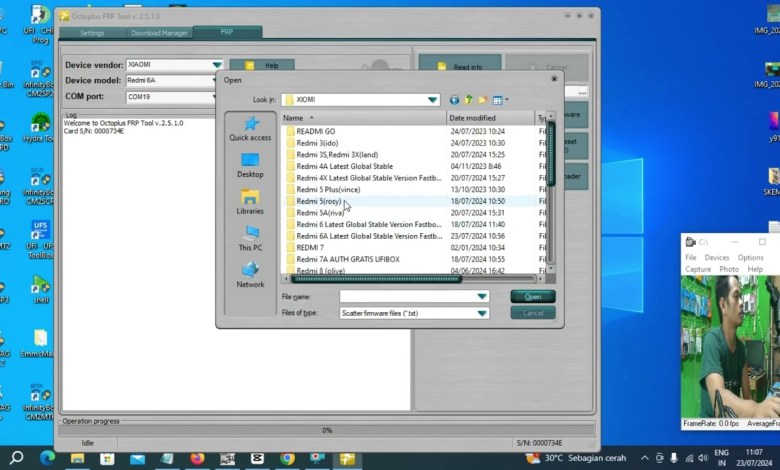780x470 pixels.
Task: Create a new folder icon
Action: (482, 100)
